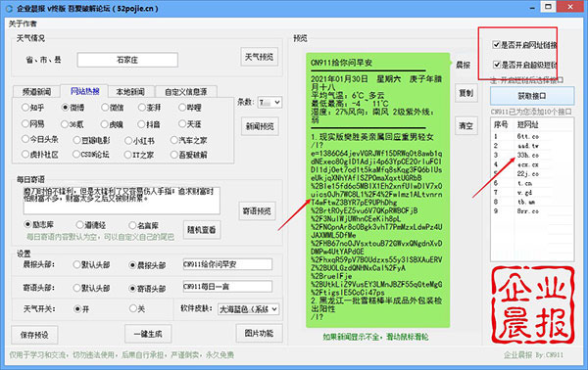588x370 pixels.
Task: Select the t.cn short URL row
Action: coord(532,183)
